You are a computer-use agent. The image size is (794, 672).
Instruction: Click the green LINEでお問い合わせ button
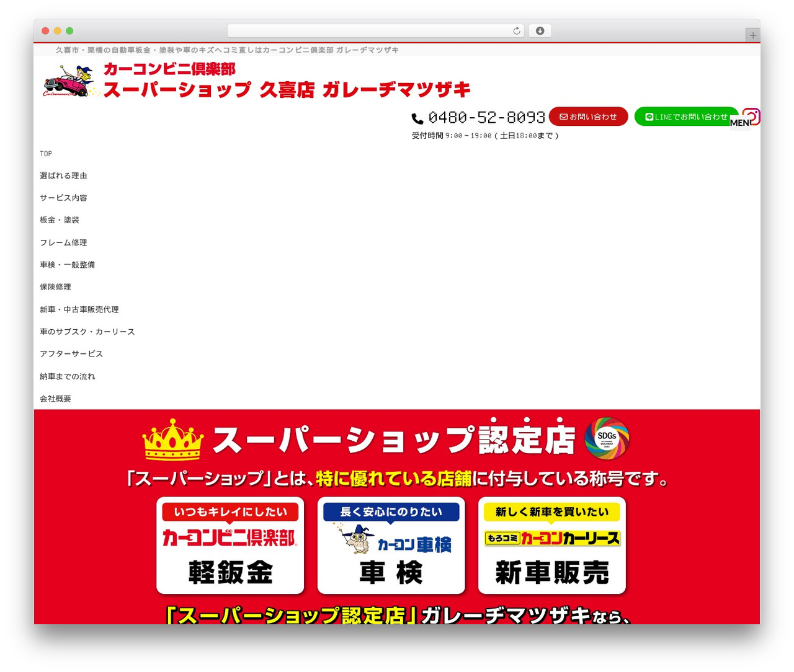[x=686, y=117]
